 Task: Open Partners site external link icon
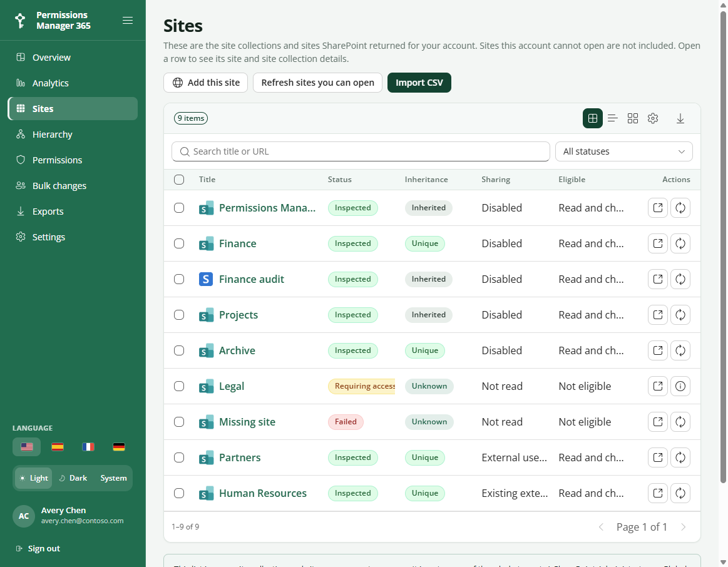pos(657,457)
